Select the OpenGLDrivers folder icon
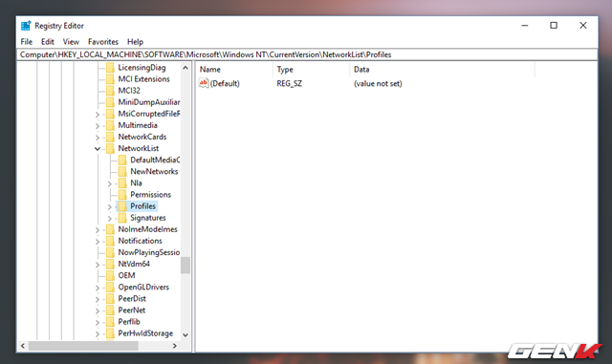Screen dimensions: 612x364 click(x=111, y=288)
